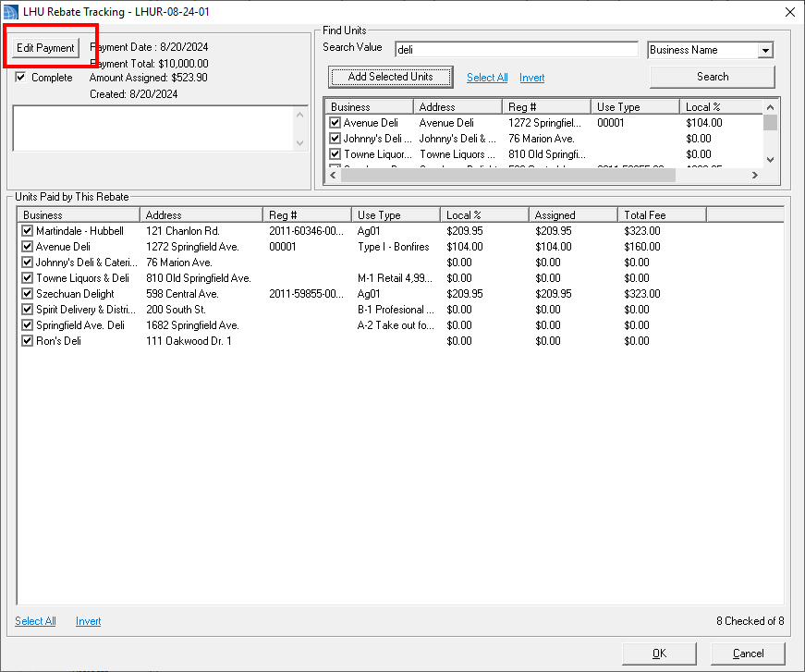This screenshot has width=805, height=672.
Task: Click Invert link below paid units
Action: (x=89, y=621)
